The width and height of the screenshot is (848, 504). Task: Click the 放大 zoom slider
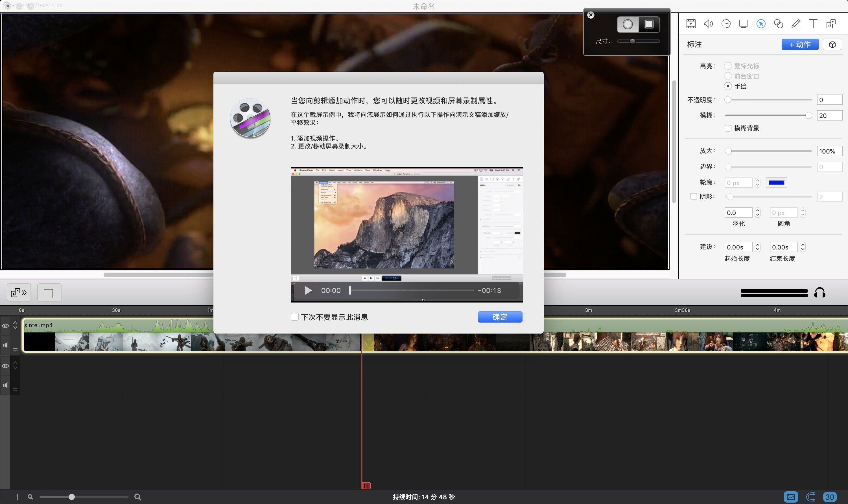768,151
